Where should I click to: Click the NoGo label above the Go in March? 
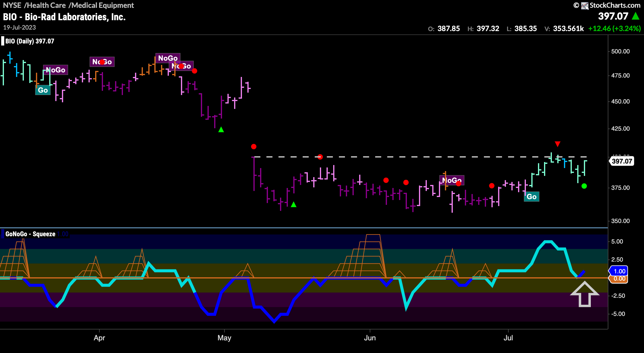click(56, 70)
